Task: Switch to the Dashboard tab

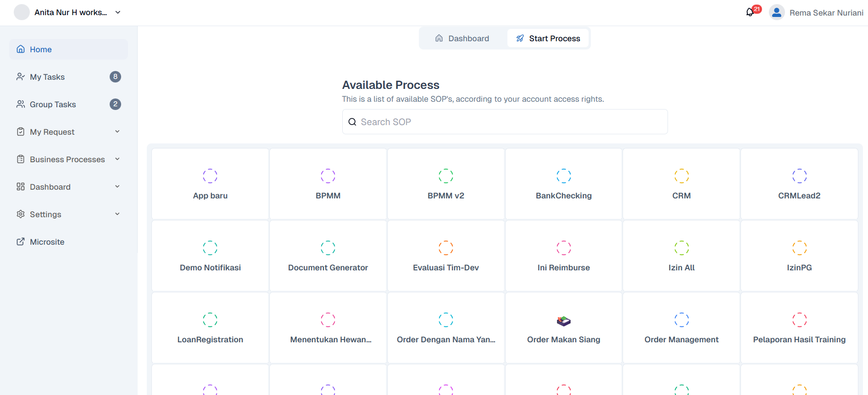Action: [x=462, y=38]
